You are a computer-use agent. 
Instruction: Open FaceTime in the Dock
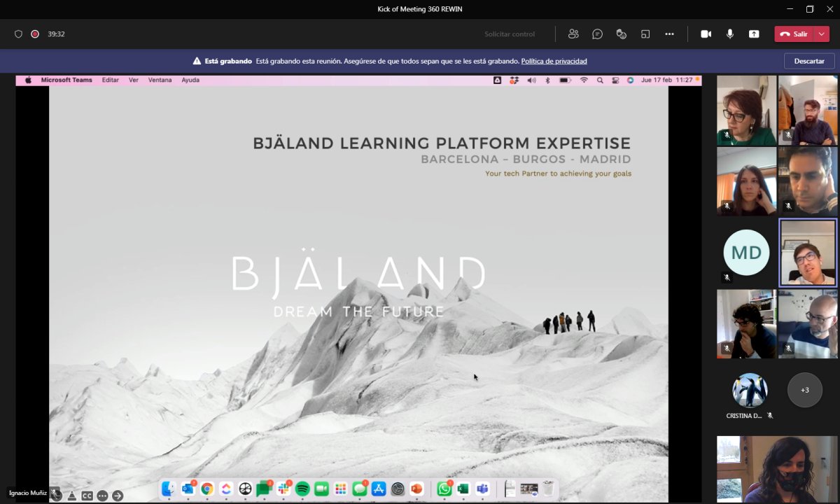tap(321, 489)
